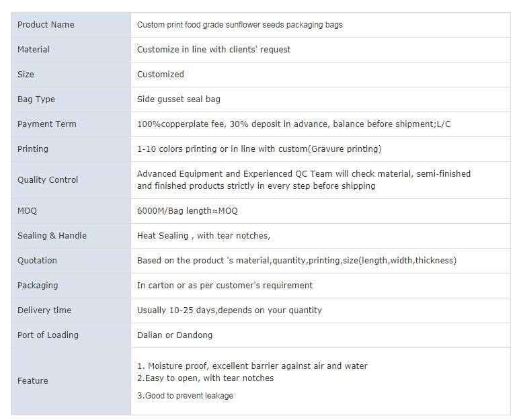Click the Sealing & Handle label
This screenshot has height=420, width=519.
pos(52,236)
